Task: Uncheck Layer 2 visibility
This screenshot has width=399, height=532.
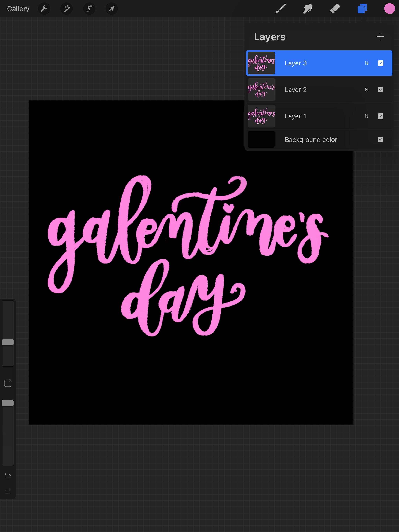Action: pos(380,90)
